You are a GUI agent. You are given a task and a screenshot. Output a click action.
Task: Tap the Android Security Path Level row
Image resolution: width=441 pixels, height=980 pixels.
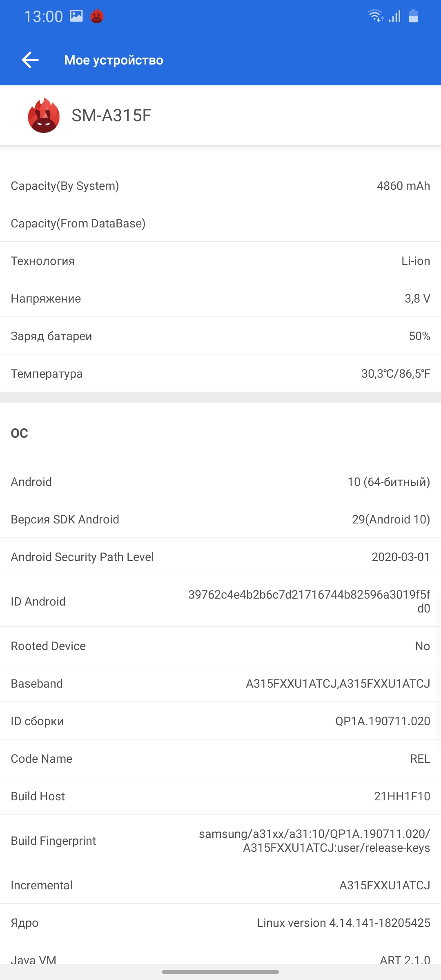coord(220,557)
